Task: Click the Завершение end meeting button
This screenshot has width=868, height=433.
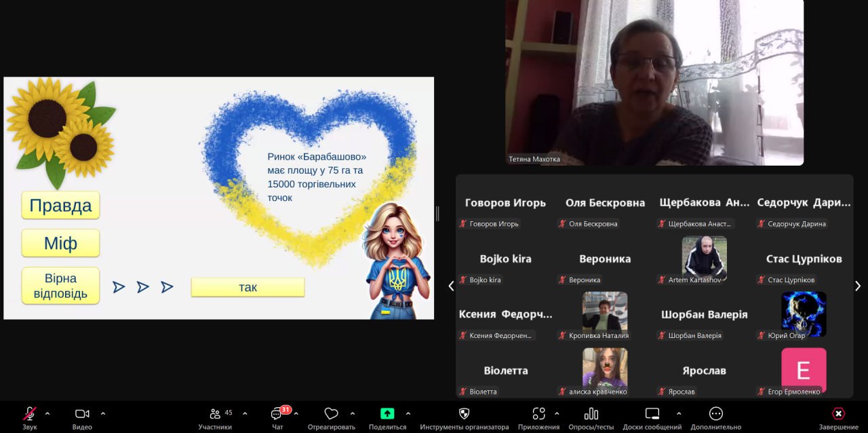Action: 838,418
